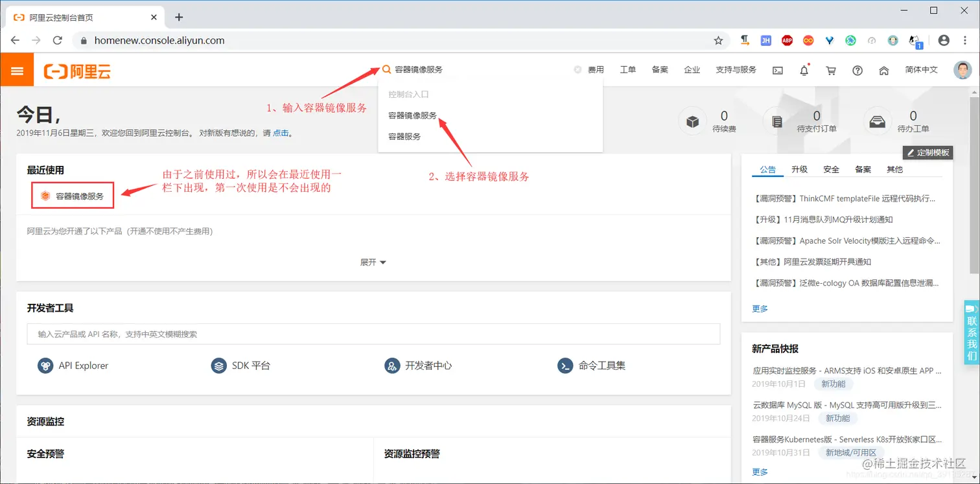Screen dimensions: 980x484
Task: Switch to the 公告 tab
Action: point(768,169)
